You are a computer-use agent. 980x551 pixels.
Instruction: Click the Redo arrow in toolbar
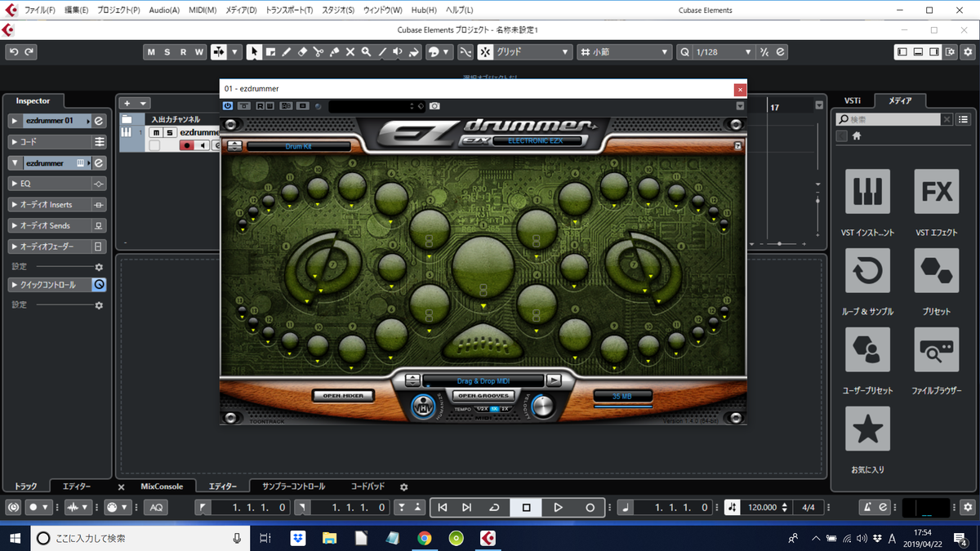pos(29,52)
